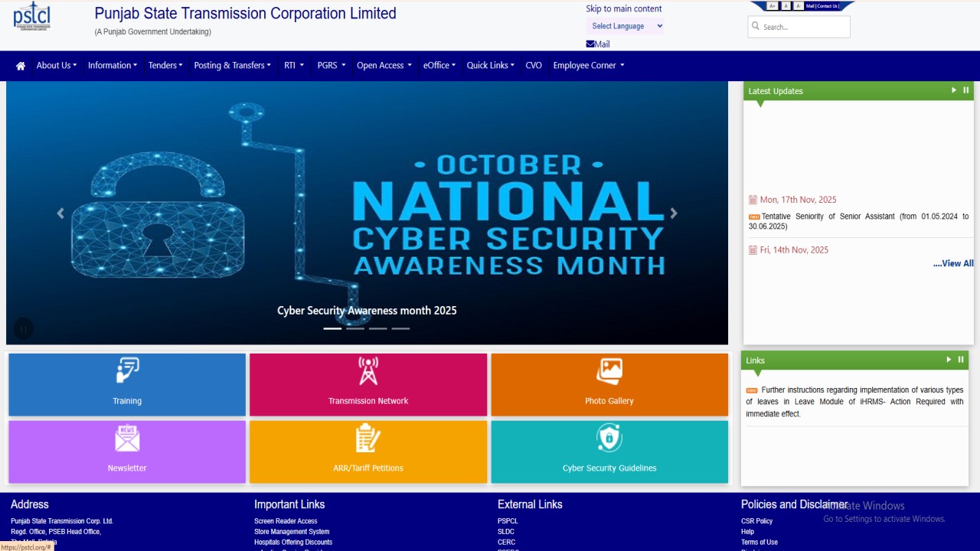The image size is (980, 551).
Task: Open the Cyber Security Guidelines shield icon
Action: 609,439
